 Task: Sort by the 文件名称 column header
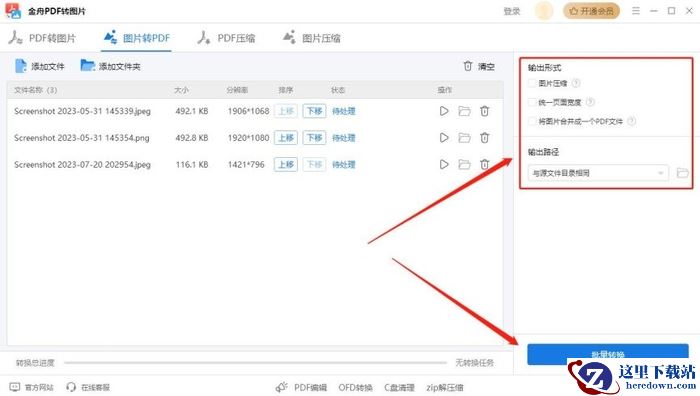pyautogui.click(x=35, y=90)
